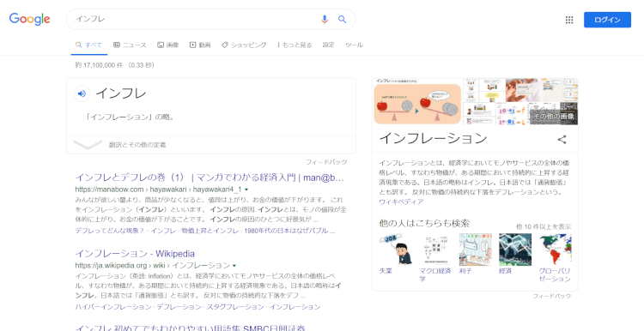Select the すべて tab
The height and width of the screenshot is (331, 644).
[88, 45]
